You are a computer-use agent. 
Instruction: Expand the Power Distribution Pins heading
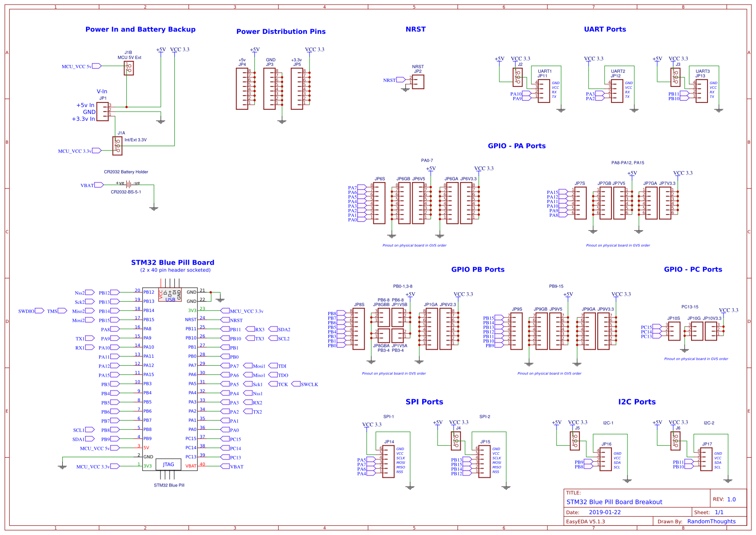pyautogui.click(x=280, y=32)
